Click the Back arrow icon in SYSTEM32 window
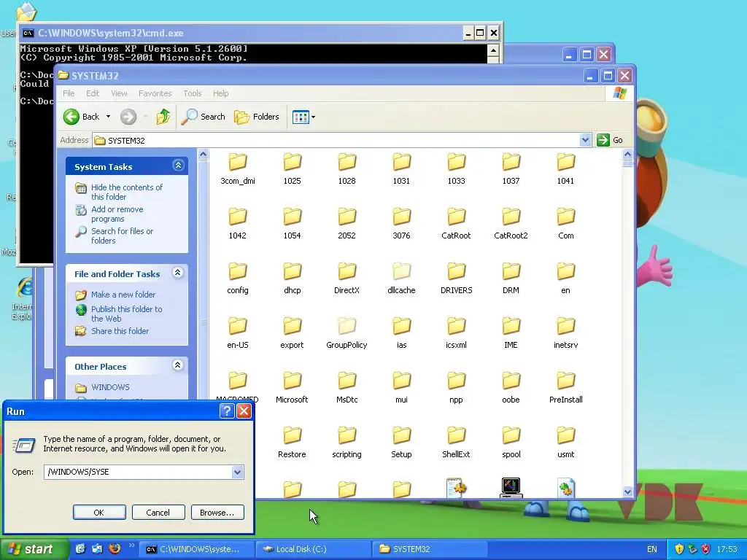This screenshot has height=560, width=747. 71,117
